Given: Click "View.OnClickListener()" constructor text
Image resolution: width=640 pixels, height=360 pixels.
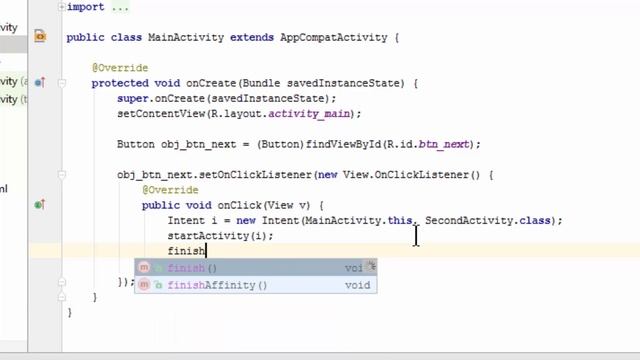Looking at the screenshot, I should click(x=411, y=175).
